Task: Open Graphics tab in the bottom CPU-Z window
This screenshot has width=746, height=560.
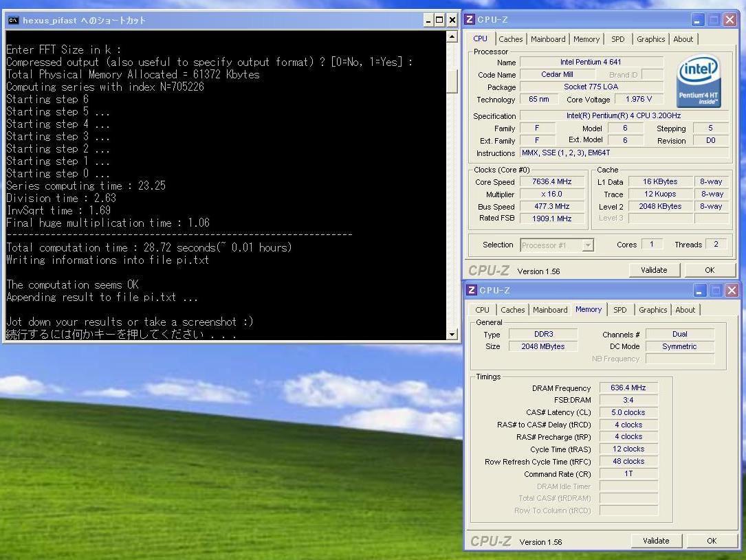Action: (652, 310)
